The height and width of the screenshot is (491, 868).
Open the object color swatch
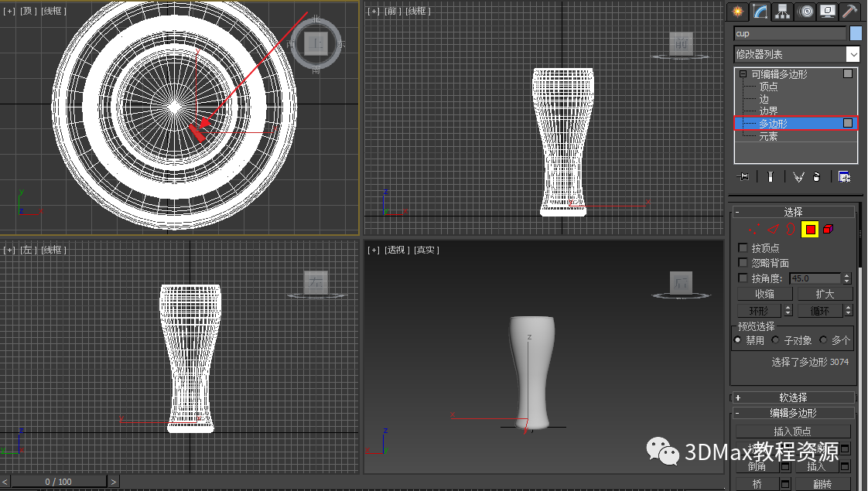(x=856, y=34)
